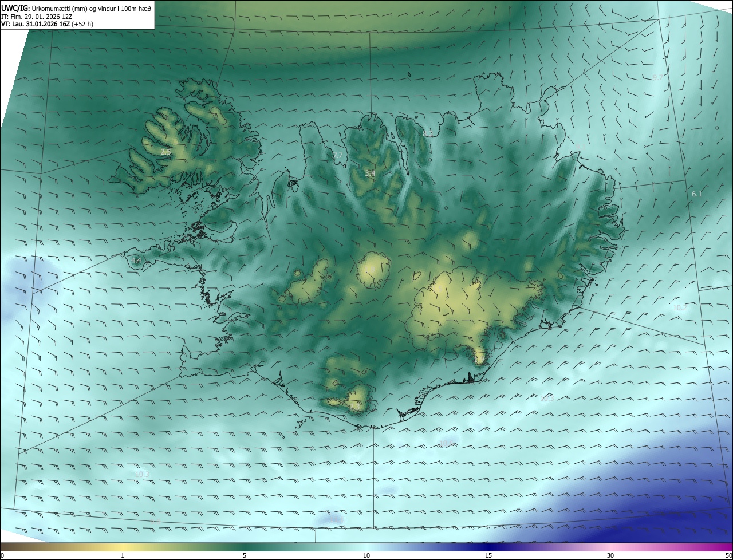Click the 3.4 value label on the map
This screenshot has height=560, width=733.
point(370,173)
